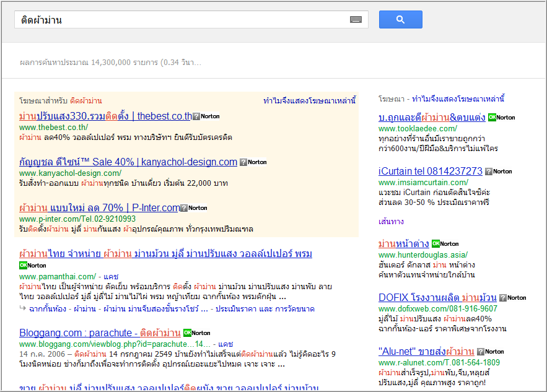The height and width of the screenshot is (392, 547).
Task: Open the on-screen keyboard icon in search box
Action: coord(356,20)
